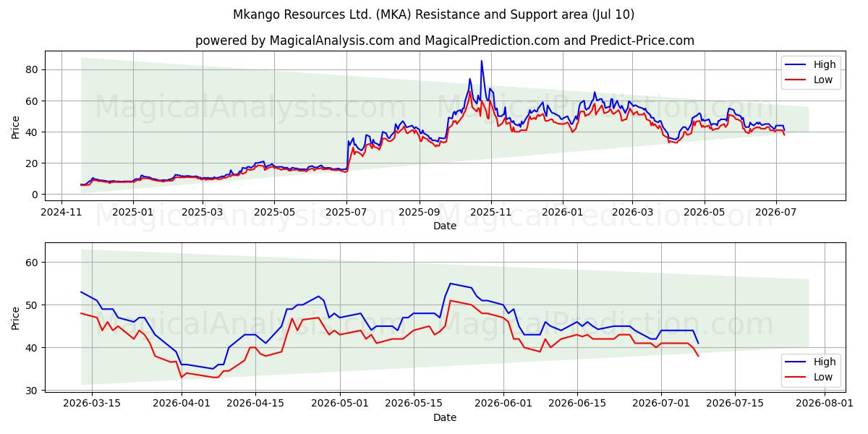Image resolution: width=868 pixels, height=434 pixels.
Task: Click the '2026-07-15' tick label
Action: 735,404
